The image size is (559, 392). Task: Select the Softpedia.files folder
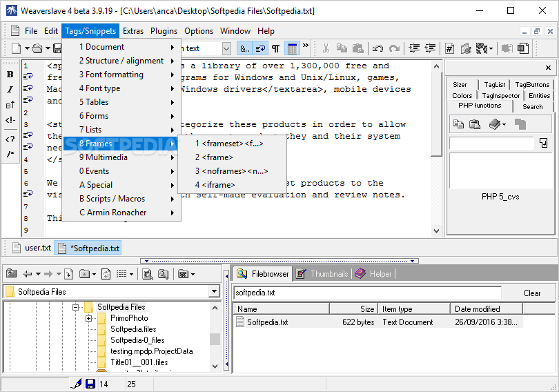(133, 329)
